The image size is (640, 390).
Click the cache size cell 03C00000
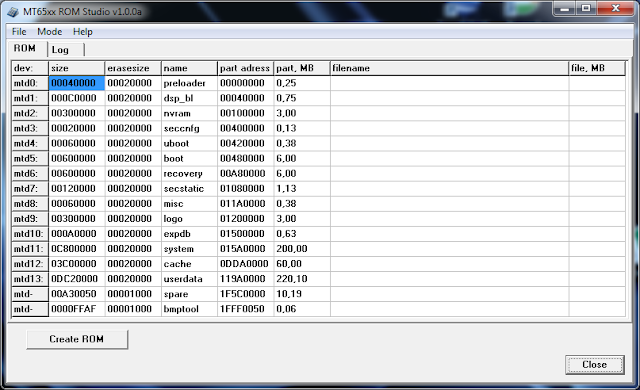77,264
